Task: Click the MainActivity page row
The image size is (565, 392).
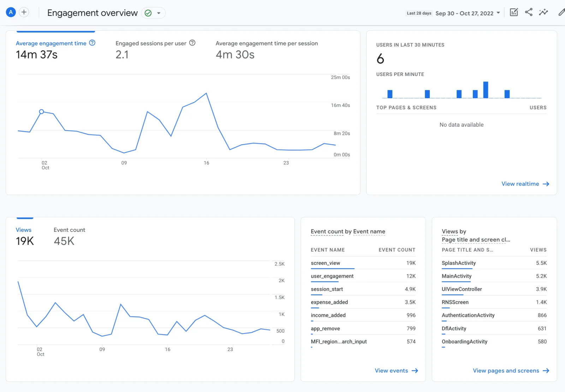Action: pyautogui.click(x=494, y=276)
